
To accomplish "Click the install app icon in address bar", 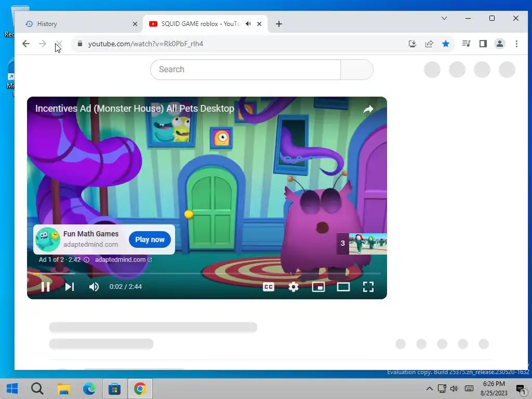I will pyautogui.click(x=412, y=44).
